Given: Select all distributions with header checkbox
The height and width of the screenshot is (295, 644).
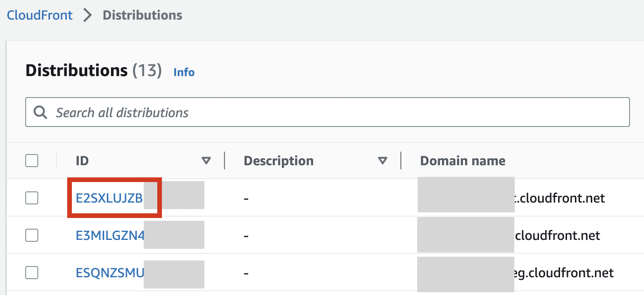Looking at the screenshot, I should pos(32,160).
